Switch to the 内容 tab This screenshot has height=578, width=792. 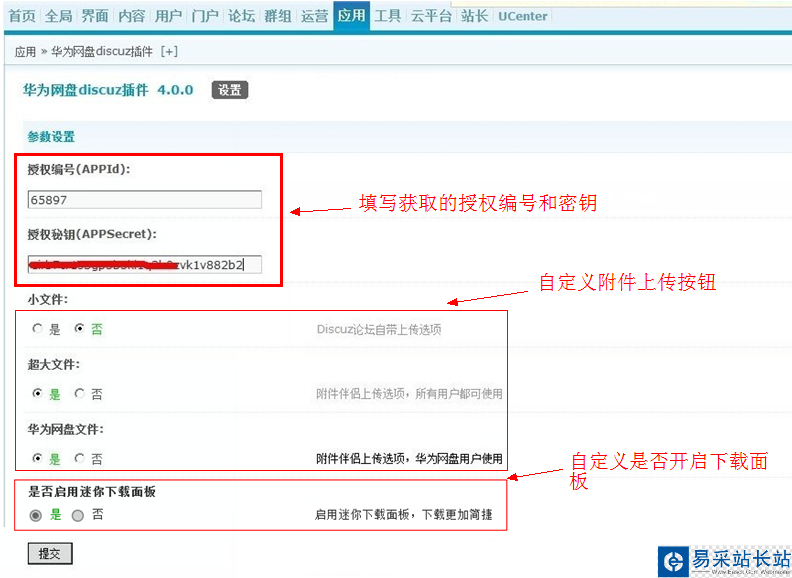coord(132,16)
